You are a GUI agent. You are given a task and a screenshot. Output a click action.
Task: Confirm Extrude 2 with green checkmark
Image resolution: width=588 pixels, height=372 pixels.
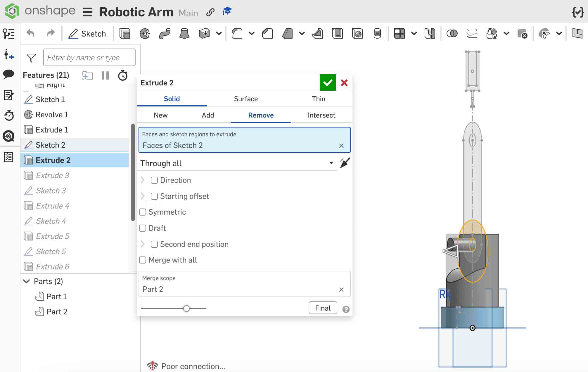[x=327, y=82]
